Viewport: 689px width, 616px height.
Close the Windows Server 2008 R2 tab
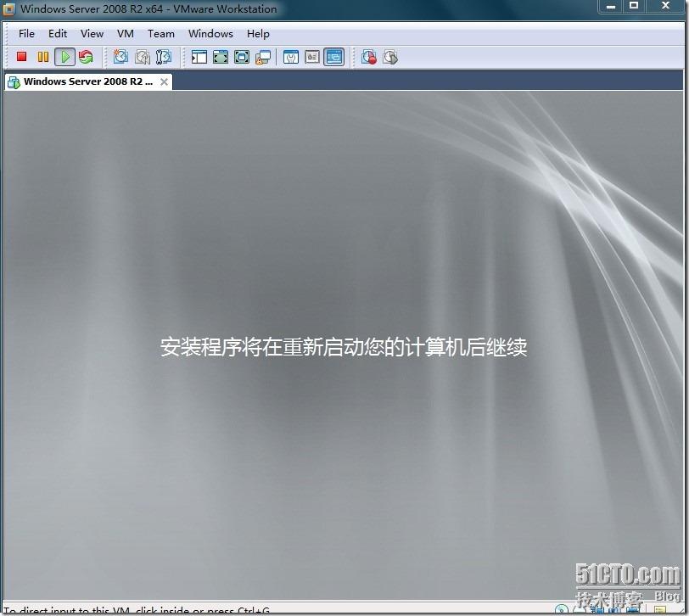(x=164, y=81)
